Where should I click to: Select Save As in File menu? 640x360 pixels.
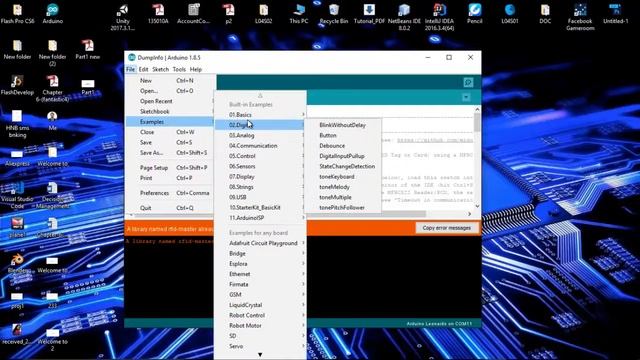coord(169,153)
